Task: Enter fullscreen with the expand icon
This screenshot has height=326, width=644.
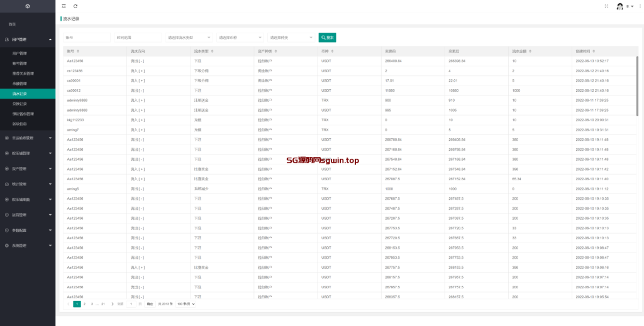Action: pos(606,6)
